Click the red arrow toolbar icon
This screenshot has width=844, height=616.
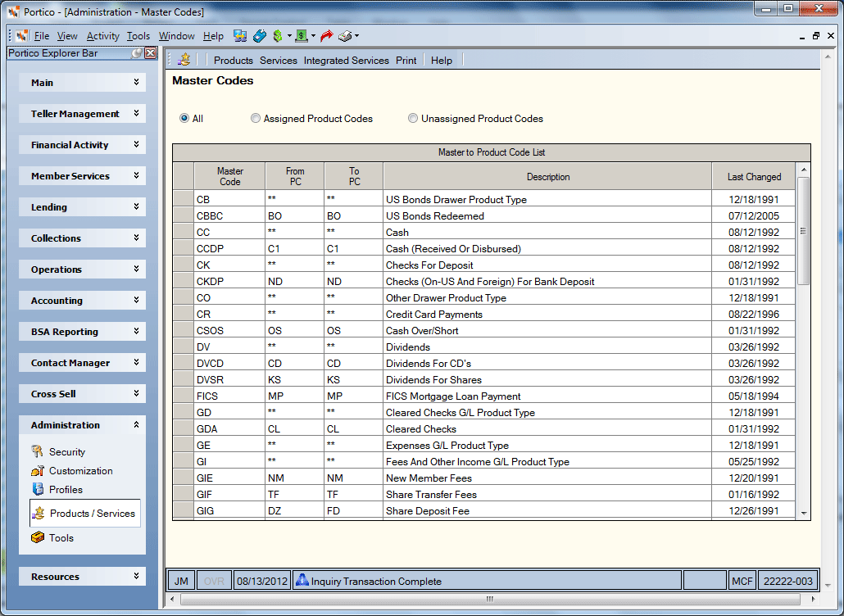pyautogui.click(x=326, y=36)
